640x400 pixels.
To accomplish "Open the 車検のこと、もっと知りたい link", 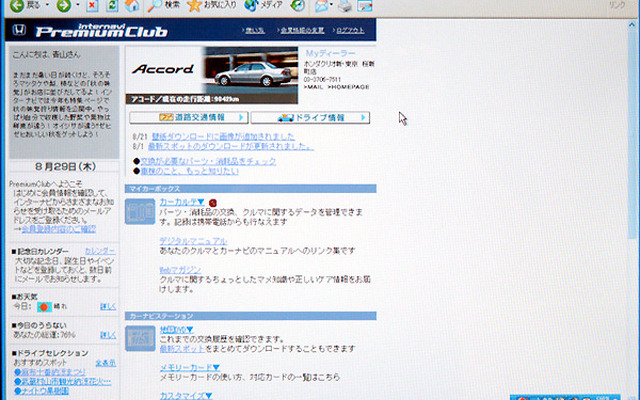I will pos(189,171).
